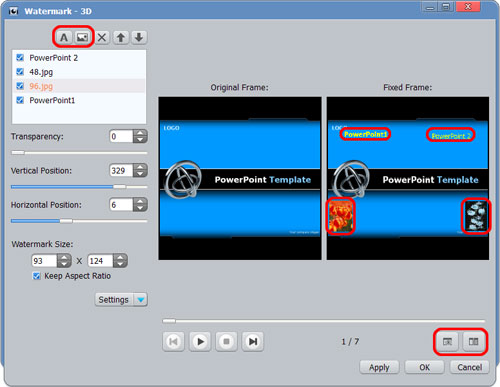The height and width of the screenshot is (387, 500).
Task: Add an image watermark with the picture icon
Action: pos(82,37)
